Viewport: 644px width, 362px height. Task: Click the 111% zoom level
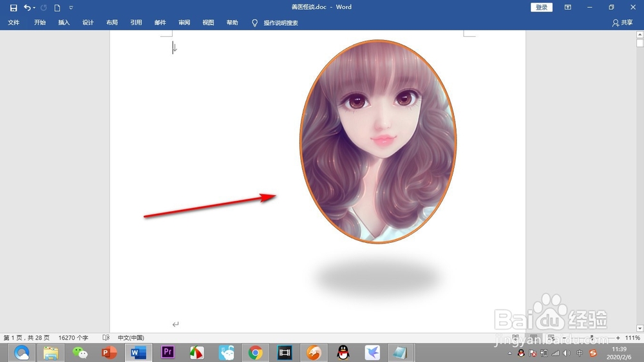[x=632, y=338]
